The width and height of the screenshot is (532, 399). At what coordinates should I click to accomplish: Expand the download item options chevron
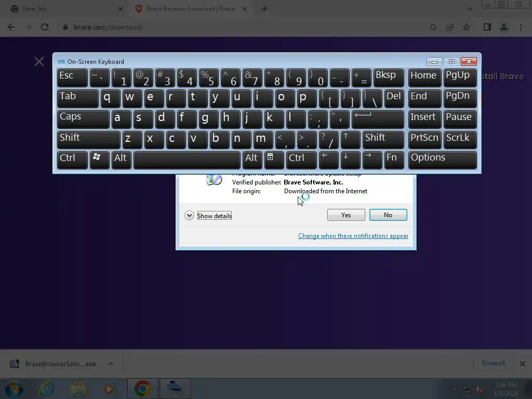pos(111,364)
